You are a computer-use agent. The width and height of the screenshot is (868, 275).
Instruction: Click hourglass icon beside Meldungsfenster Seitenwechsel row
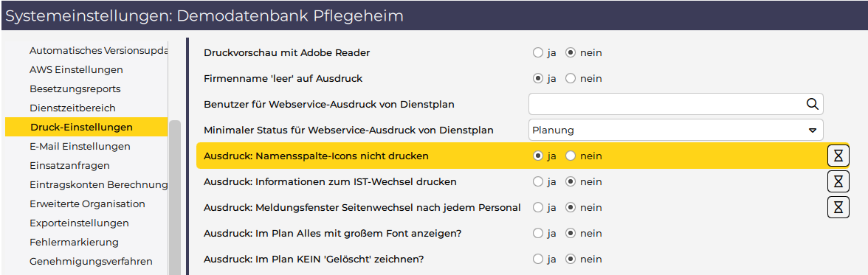click(x=838, y=207)
